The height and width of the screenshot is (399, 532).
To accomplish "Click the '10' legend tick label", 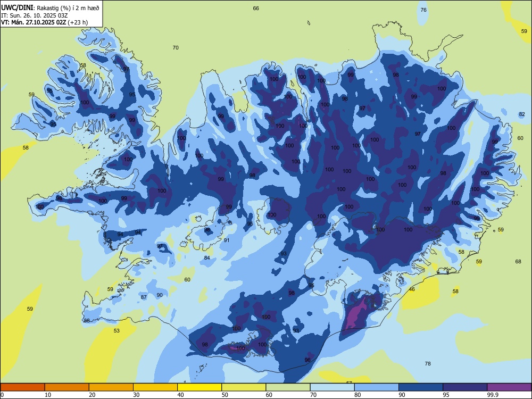I will (x=48, y=395).
